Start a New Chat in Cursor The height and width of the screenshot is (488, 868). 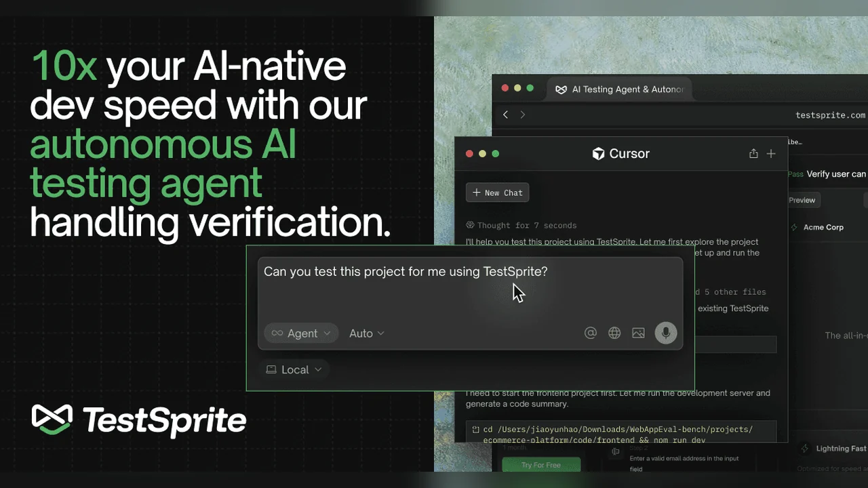[497, 192]
